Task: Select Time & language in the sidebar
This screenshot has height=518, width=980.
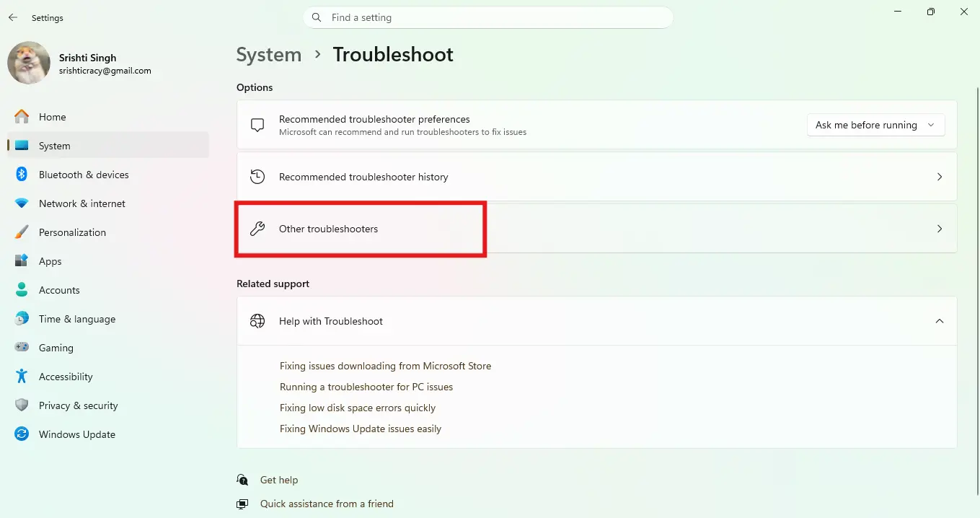Action: coord(77,318)
